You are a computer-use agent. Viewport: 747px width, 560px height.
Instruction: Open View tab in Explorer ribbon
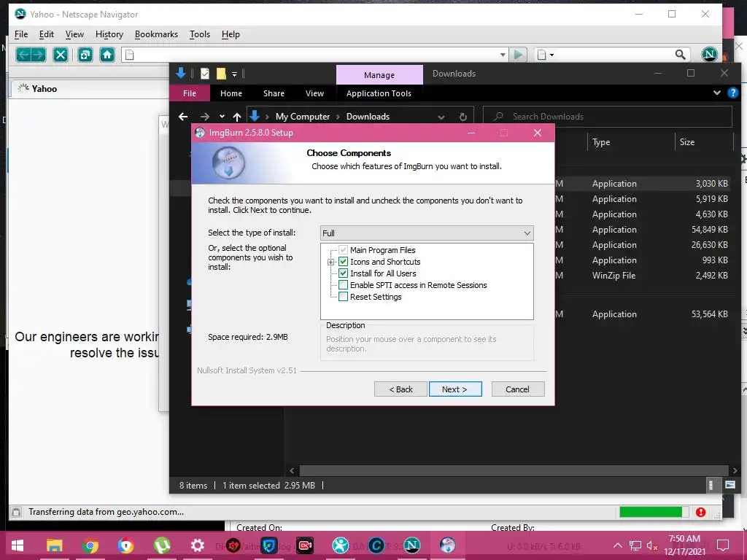pyautogui.click(x=314, y=93)
